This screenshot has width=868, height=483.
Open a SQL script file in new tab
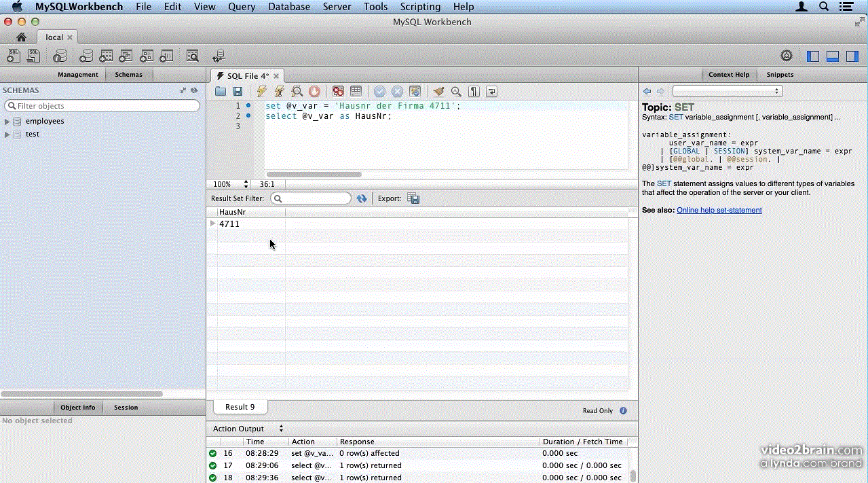pyautogui.click(x=33, y=56)
